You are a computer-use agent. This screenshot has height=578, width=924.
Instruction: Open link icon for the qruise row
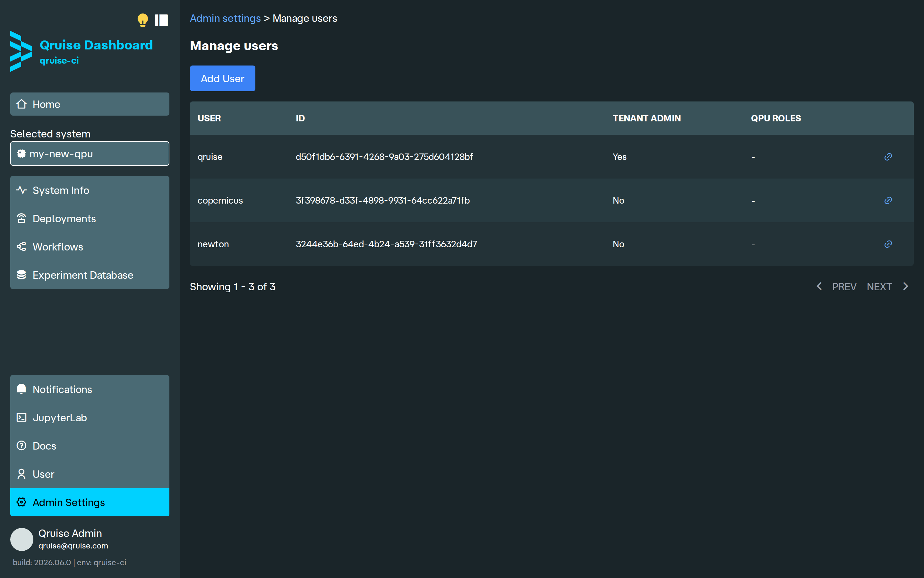(x=888, y=157)
